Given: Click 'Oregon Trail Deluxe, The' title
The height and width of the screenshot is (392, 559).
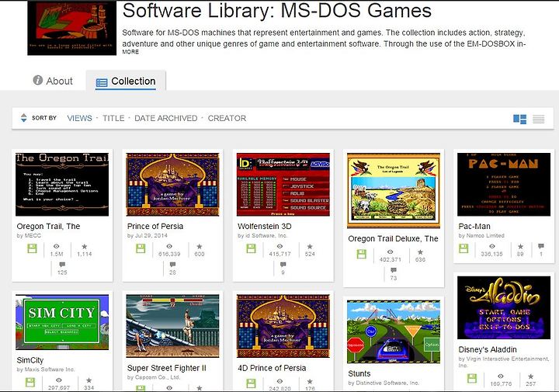Looking at the screenshot, I should pyautogui.click(x=393, y=239).
